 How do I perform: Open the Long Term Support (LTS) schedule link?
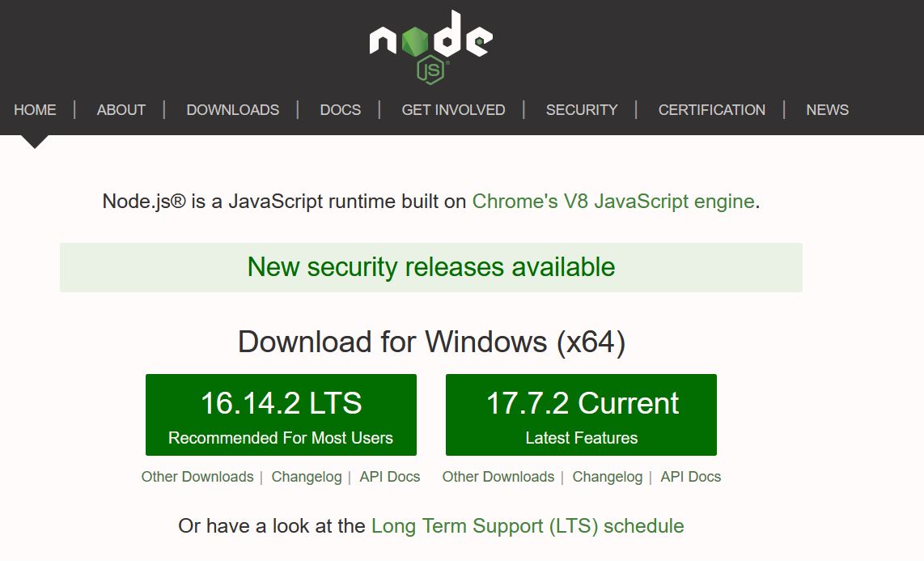(528, 526)
